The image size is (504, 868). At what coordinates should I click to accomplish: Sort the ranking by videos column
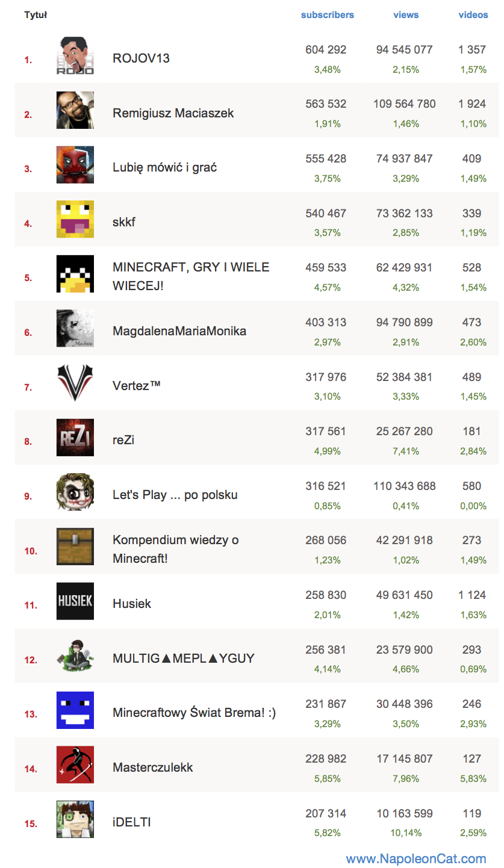(473, 15)
